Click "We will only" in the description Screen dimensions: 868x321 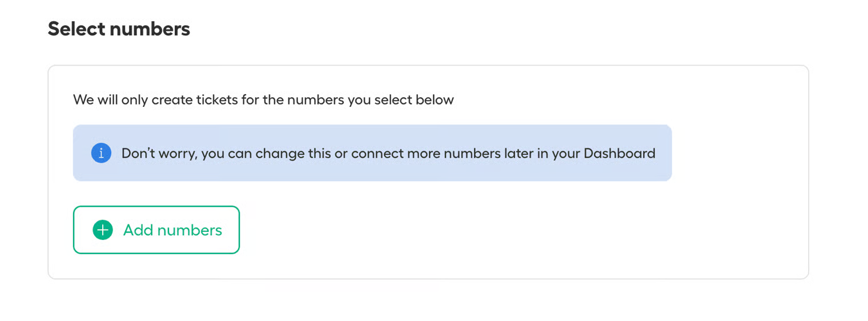(x=111, y=100)
